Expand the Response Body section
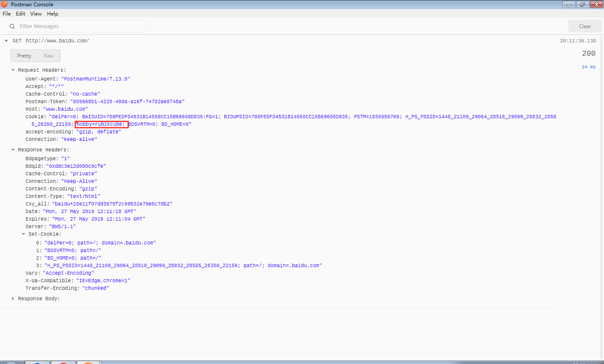Viewport: 604px width, 364px height. [13, 299]
